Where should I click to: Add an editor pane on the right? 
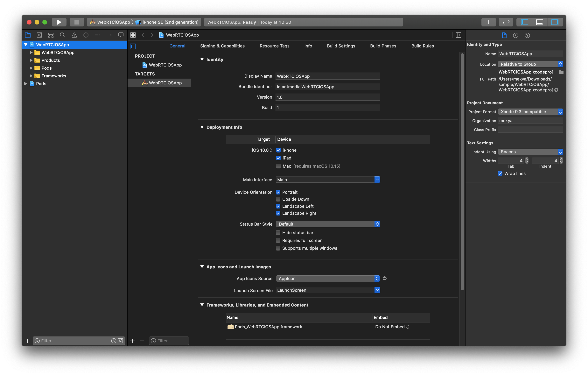coord(458,35)
